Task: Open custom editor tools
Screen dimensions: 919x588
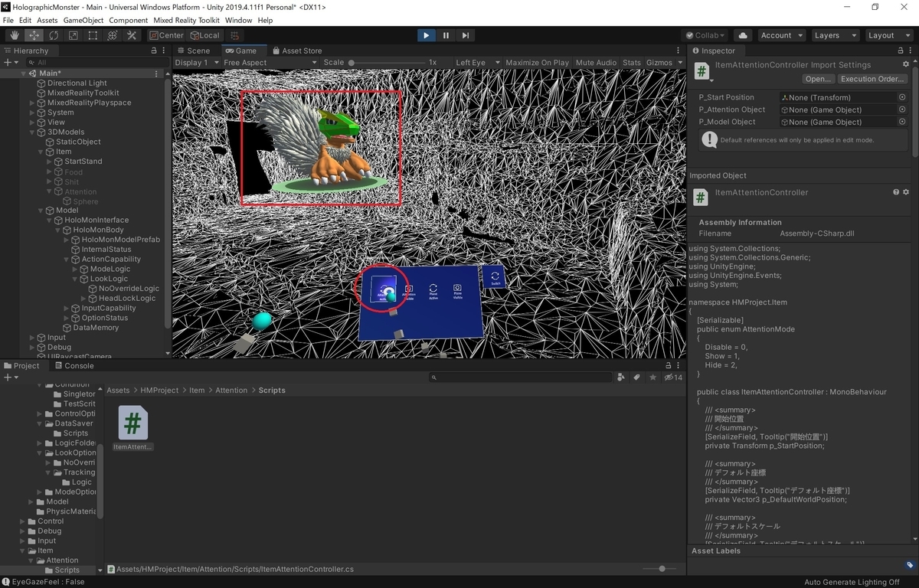Action: [x=132, y=35]
